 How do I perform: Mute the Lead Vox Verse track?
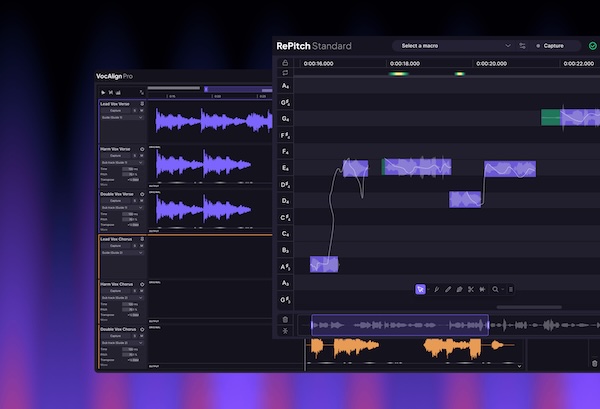pos(141,111)
